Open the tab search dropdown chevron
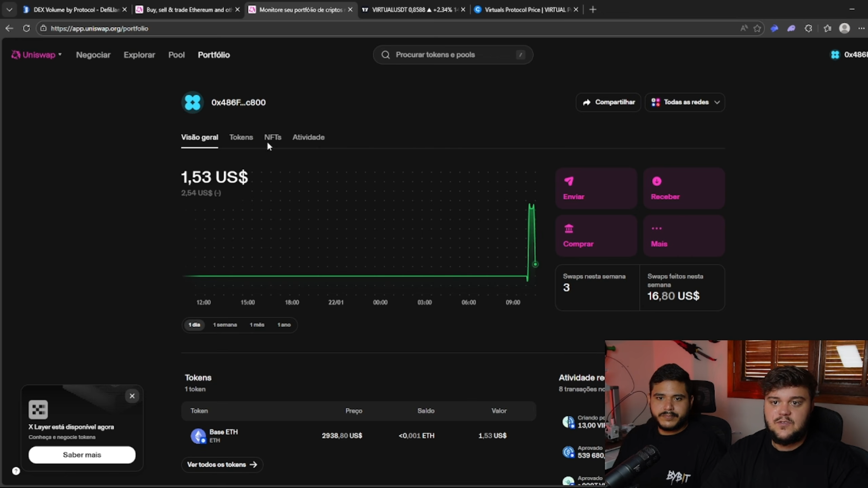Viewport: 868px width, 488px height. click(x=9, y=10)
